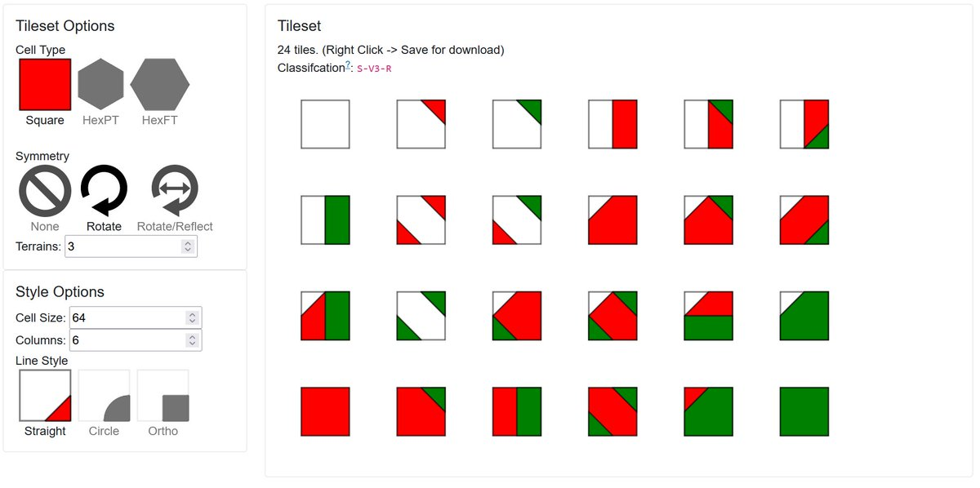The image size is (980, 488).
Task: Pick the HexFT hexagon cell type
Action: [x=159, y=84]
